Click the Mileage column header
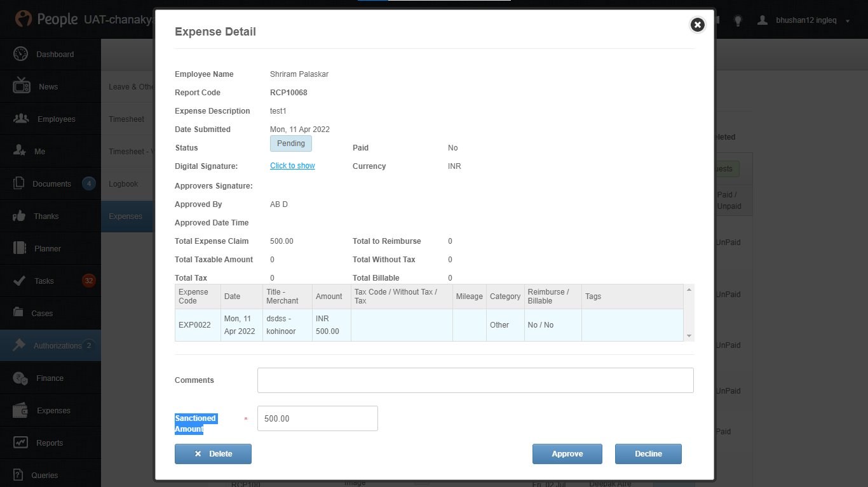 470,297
